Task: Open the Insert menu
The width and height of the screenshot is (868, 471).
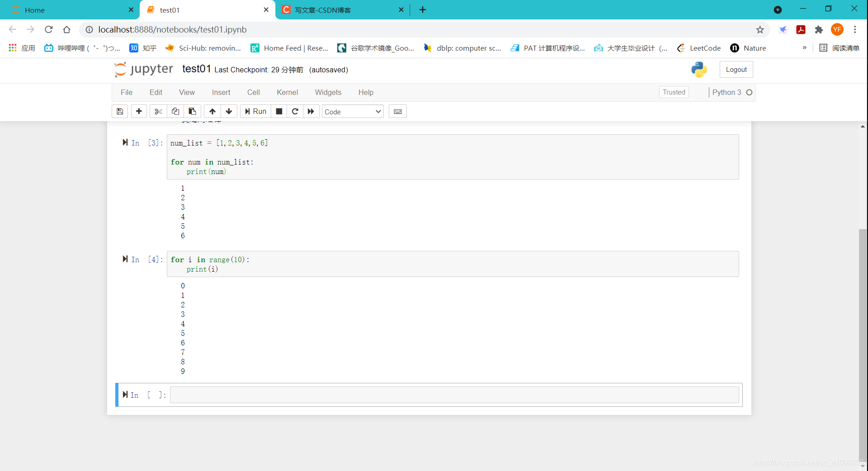Action: click(x=221, y=92)
